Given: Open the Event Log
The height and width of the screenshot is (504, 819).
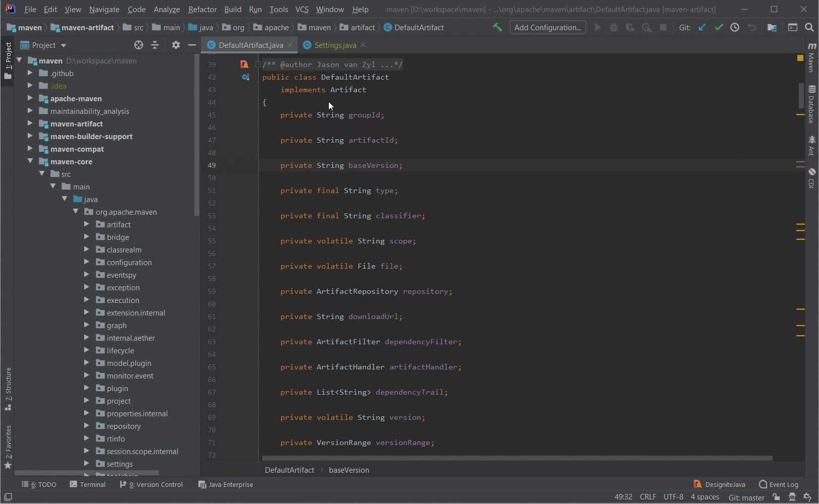Looking at the screenshot, I should [779, 484].
